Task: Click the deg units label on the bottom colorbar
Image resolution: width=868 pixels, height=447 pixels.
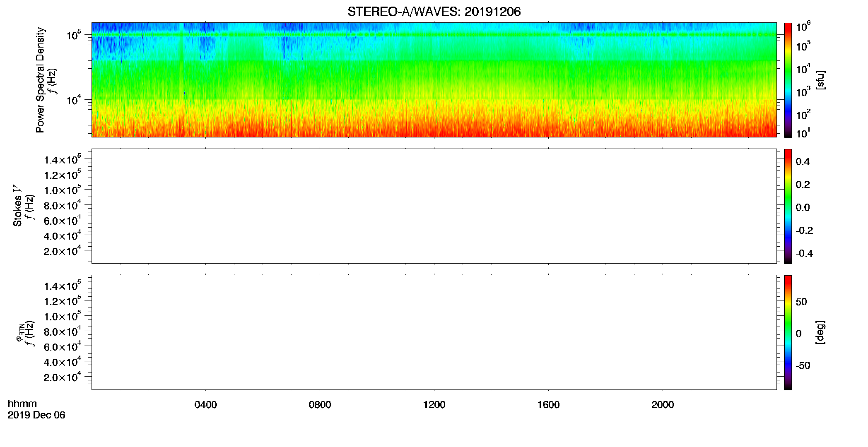Action: coord(820,332)
